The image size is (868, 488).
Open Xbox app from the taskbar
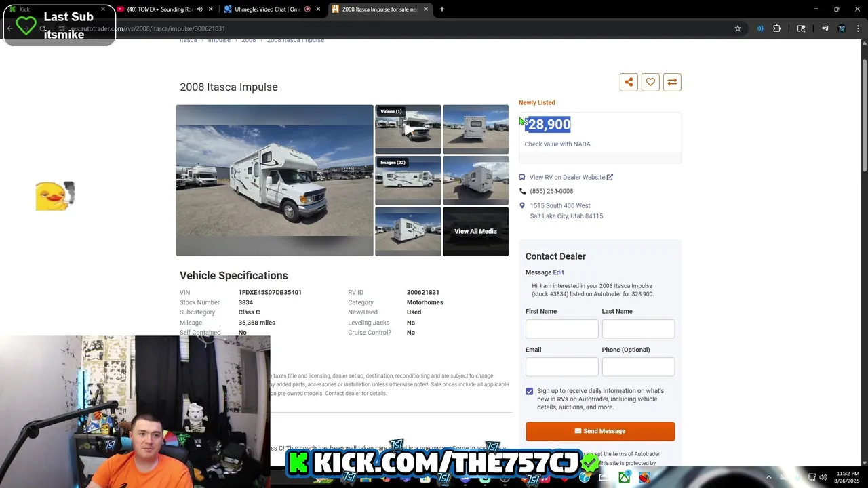point(624,478)
